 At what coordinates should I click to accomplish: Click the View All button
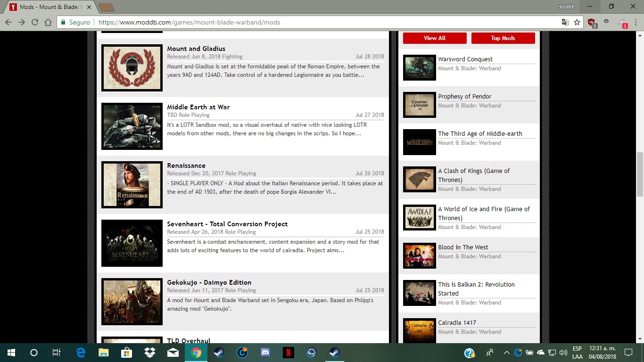point(435,38)
